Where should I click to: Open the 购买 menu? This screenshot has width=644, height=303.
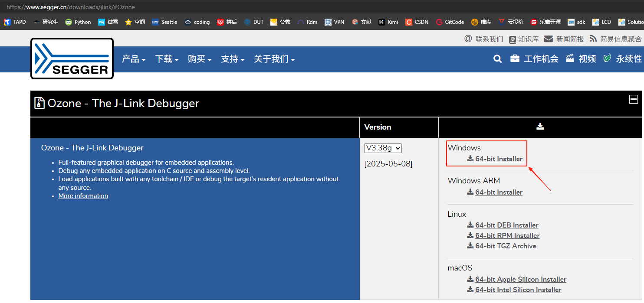200,59
